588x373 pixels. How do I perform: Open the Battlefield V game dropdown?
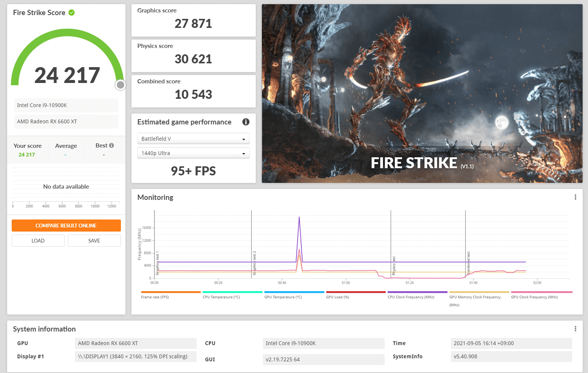click(x=193, y=139)
